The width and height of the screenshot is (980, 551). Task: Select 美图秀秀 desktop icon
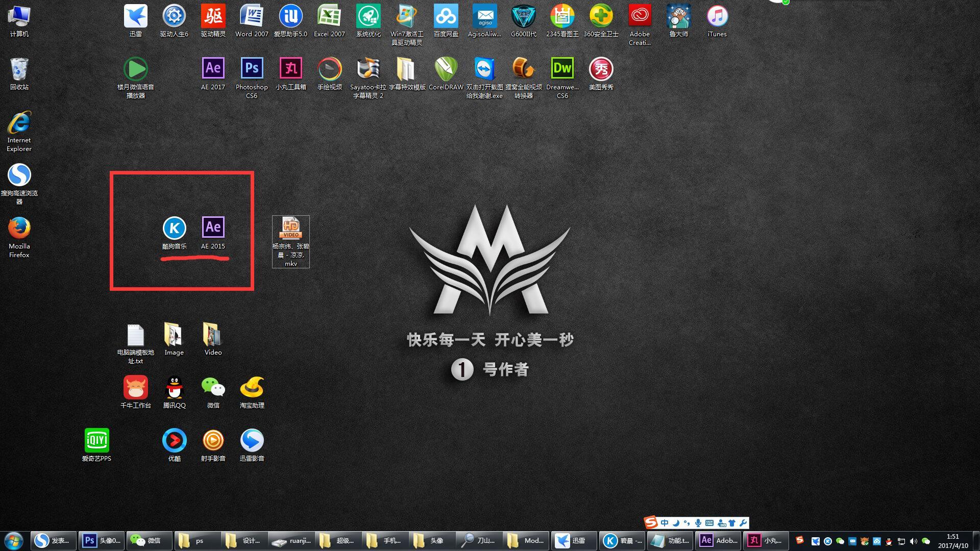coord(601,74)
